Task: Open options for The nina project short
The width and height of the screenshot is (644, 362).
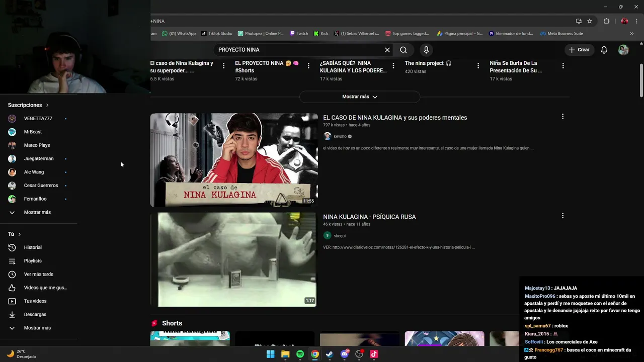Action: [478, 66]
